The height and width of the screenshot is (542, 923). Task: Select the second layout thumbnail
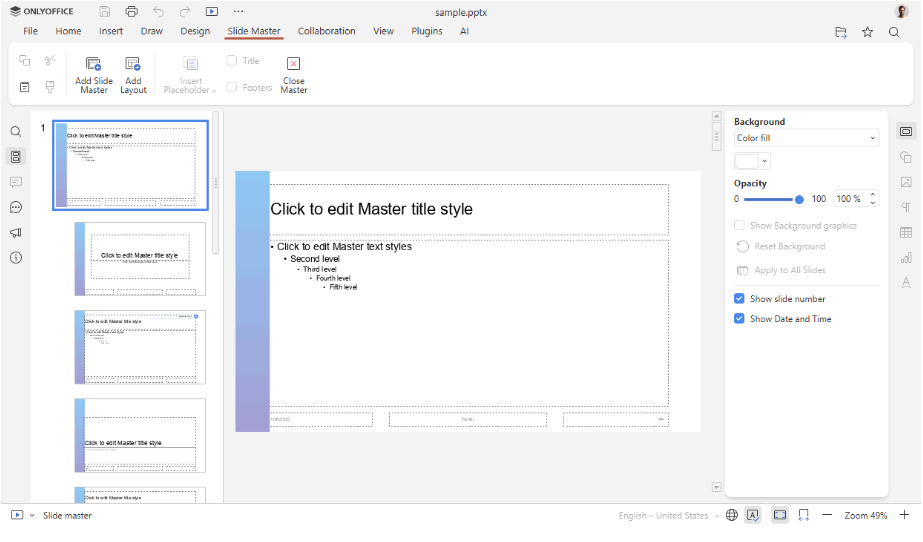[140, 259]
